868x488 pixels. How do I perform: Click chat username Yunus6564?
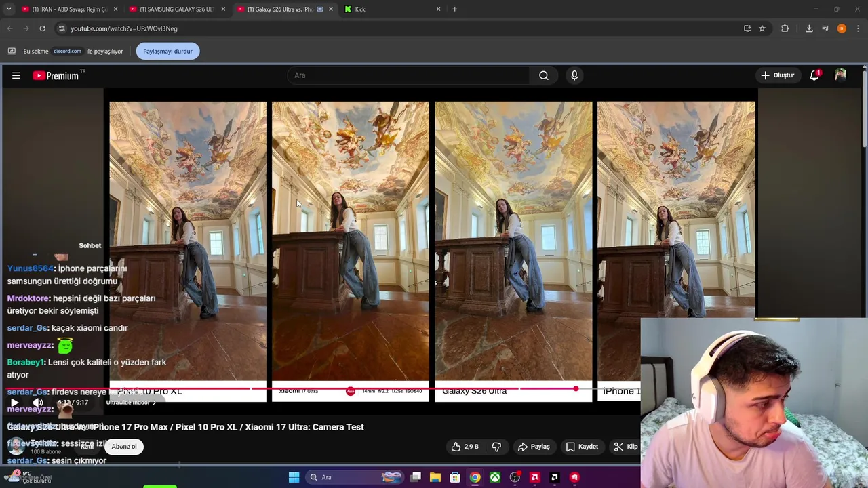(30, 268)
